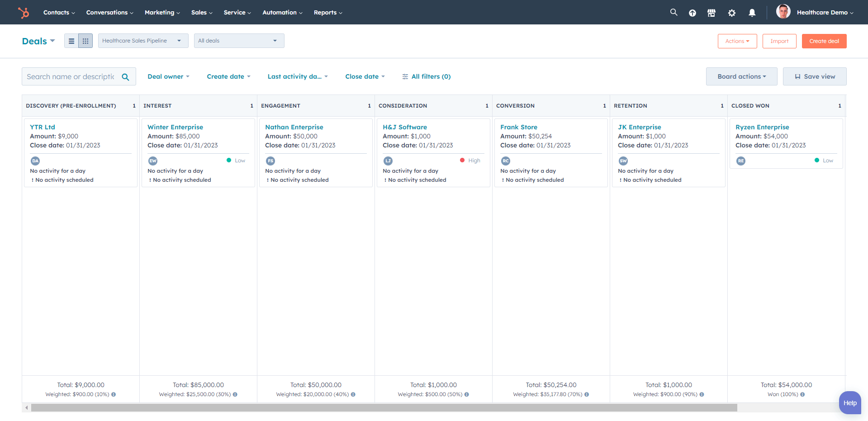Viewport: 868px width, 421px height.
Task: Switch to list view layout
Action: click(71, 41)
